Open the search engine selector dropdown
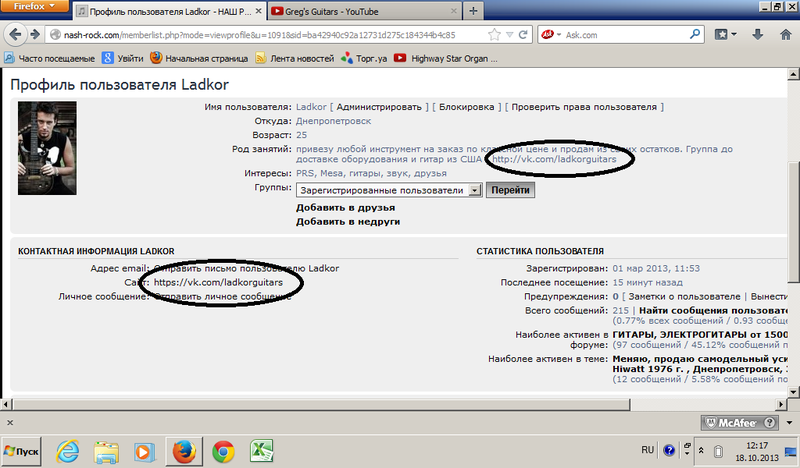Image resolution: width=800 pixels, height=468 pixels. click(551, 35)
